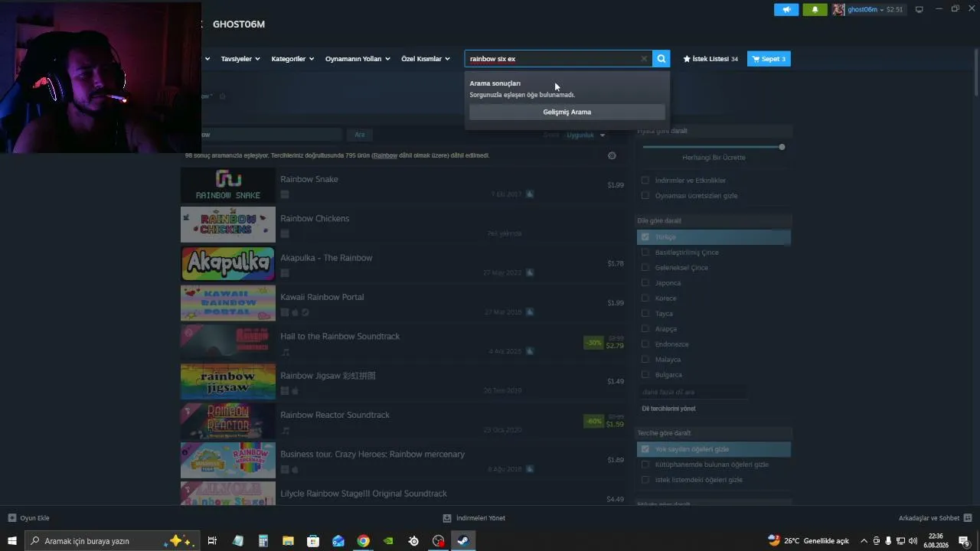Collapse the Tercihe göre daralt section
Image resolution: width=980 pixels, height=551 pixels.
click(x=714, y=433)
